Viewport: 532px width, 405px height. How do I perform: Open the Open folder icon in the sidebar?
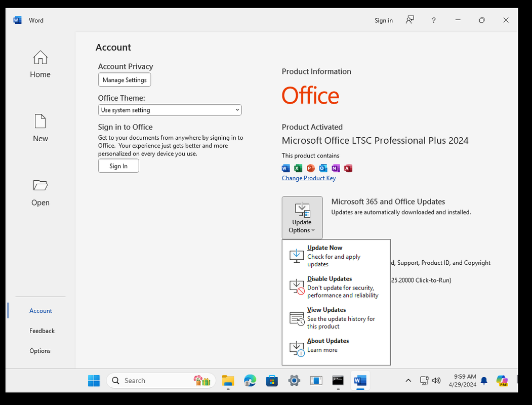pos(40,185)
